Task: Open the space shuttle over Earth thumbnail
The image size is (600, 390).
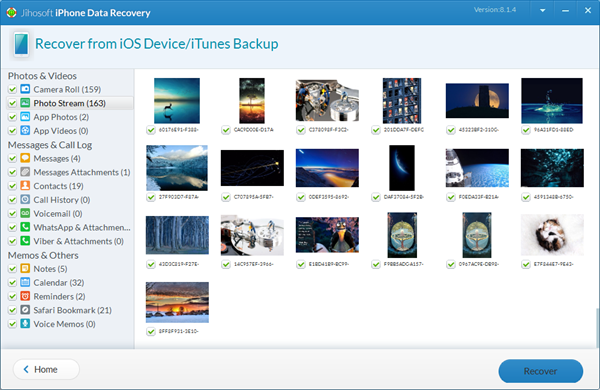Action: coord(477,168)
